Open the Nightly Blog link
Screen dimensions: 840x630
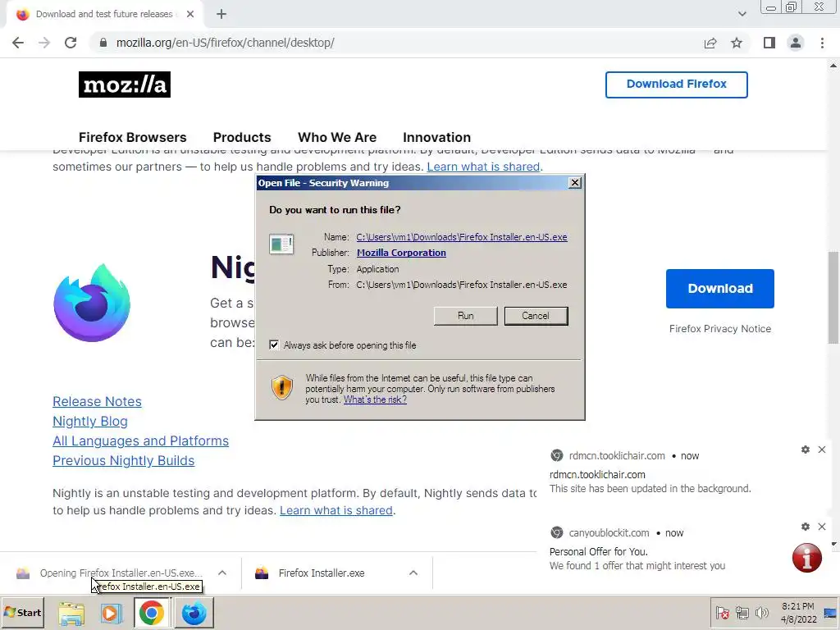[90, 421]
